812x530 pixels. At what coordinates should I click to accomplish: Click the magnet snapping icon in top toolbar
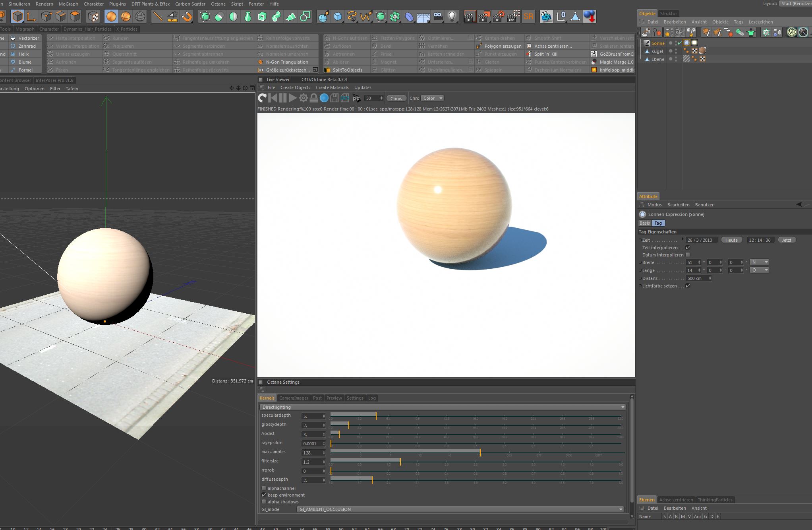[x=187, y=16]
